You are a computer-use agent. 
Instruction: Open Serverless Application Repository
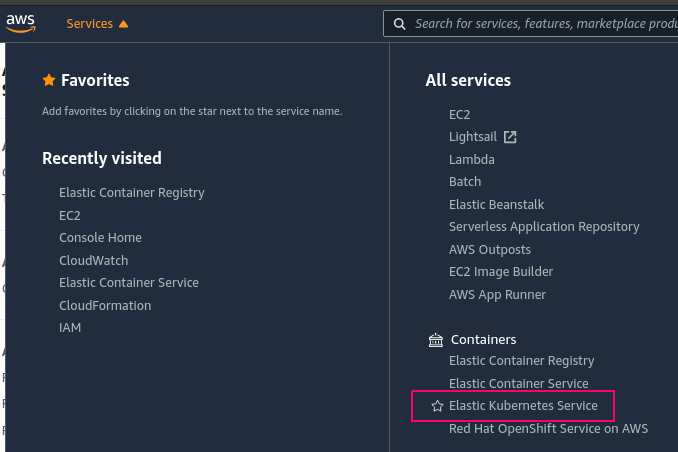pyautogui.click(x=544, y=227)
